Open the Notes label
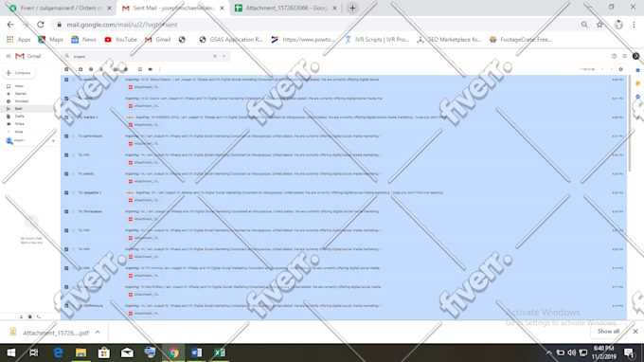644x362 pixels. pos(19,124)
